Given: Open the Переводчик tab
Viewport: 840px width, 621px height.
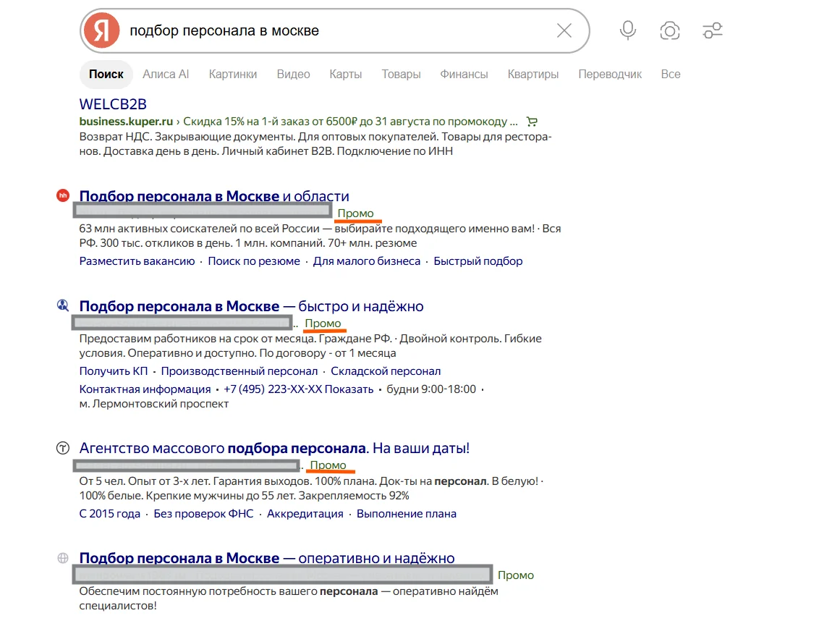Looking at the screenshot, I should (x=610, y=74).
